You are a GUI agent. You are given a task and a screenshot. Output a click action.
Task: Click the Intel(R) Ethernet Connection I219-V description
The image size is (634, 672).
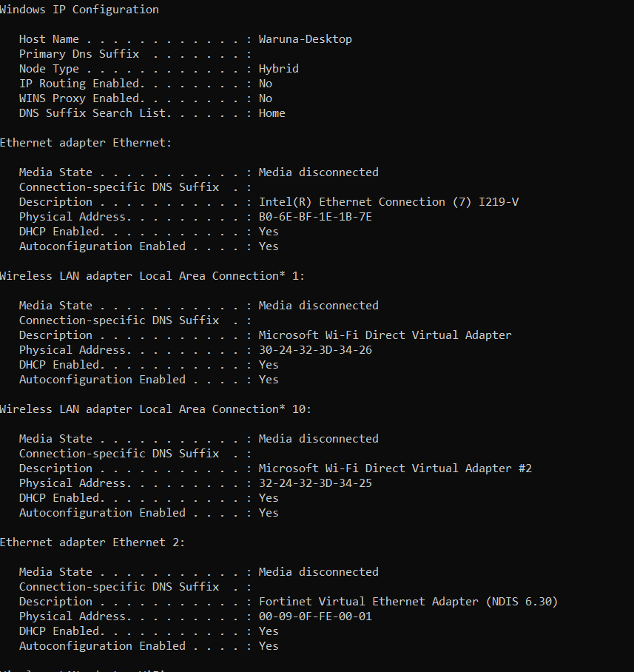click(x=388, y=202)
